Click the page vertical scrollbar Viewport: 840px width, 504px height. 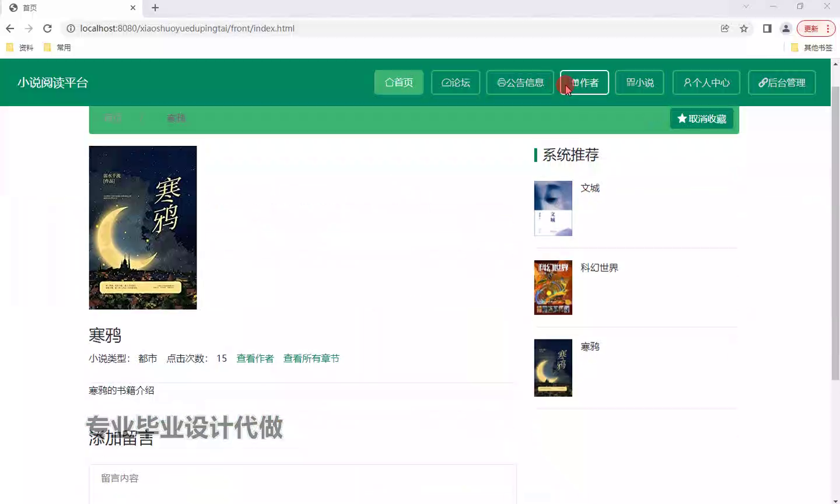tap(835, 233)
